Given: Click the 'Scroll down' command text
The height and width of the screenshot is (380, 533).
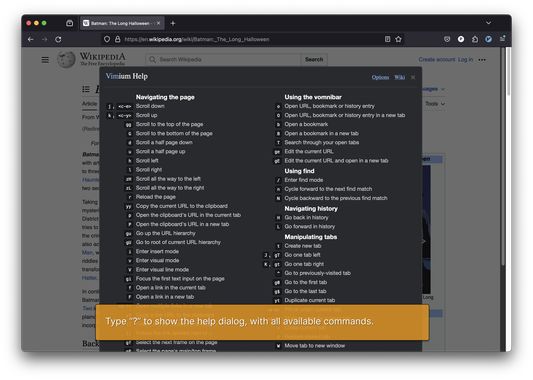Looking at the screenshot, I should click(150, 106).
